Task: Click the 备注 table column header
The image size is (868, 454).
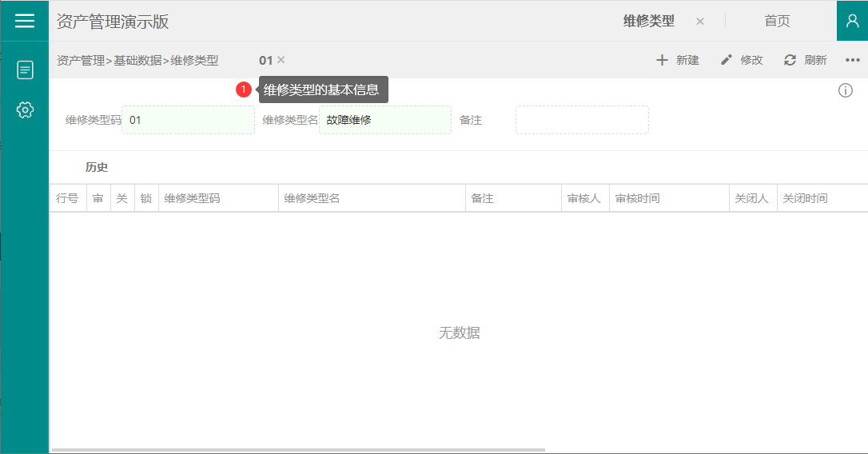Action: pos(513,198)
